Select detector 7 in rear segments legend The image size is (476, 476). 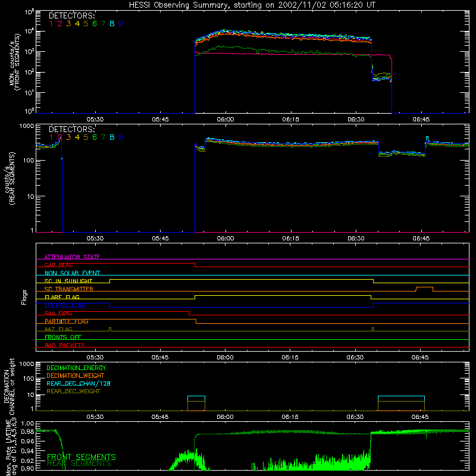[x=103, y=137]
